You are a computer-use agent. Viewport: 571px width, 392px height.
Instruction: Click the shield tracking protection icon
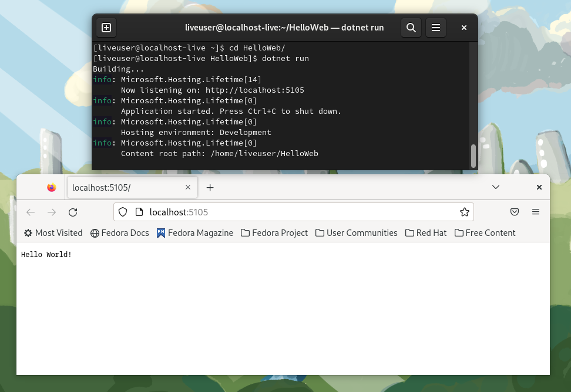(123, 212)
